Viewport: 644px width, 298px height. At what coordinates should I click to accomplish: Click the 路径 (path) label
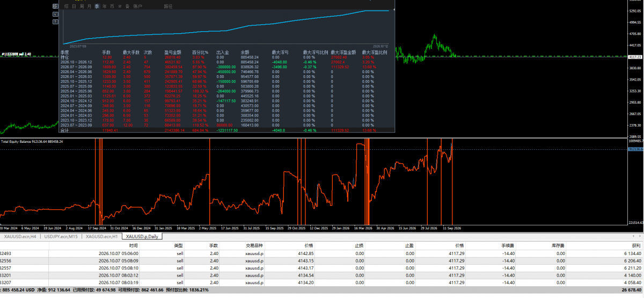[168, 6]
